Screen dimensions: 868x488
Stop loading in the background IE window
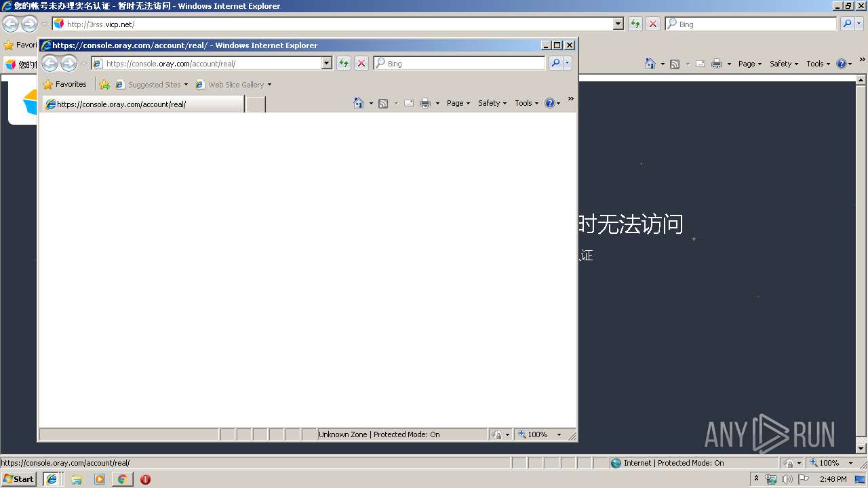pos(653,24)
